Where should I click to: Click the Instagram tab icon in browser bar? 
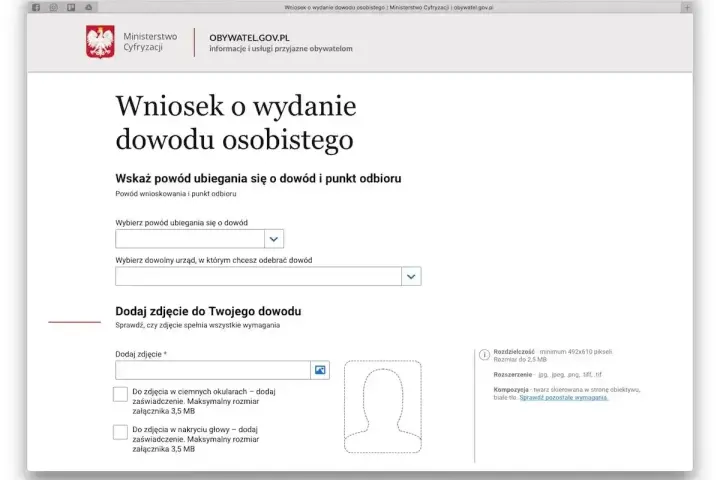53,7
